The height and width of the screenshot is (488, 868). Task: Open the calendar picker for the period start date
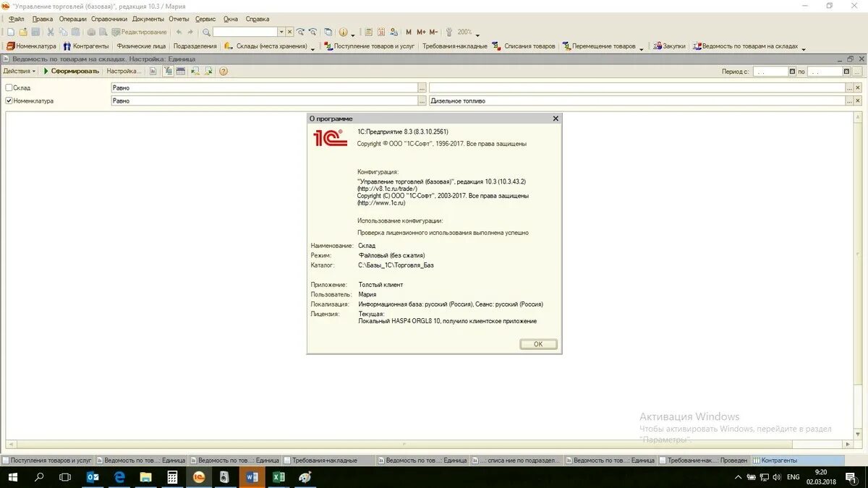(792, 72)
